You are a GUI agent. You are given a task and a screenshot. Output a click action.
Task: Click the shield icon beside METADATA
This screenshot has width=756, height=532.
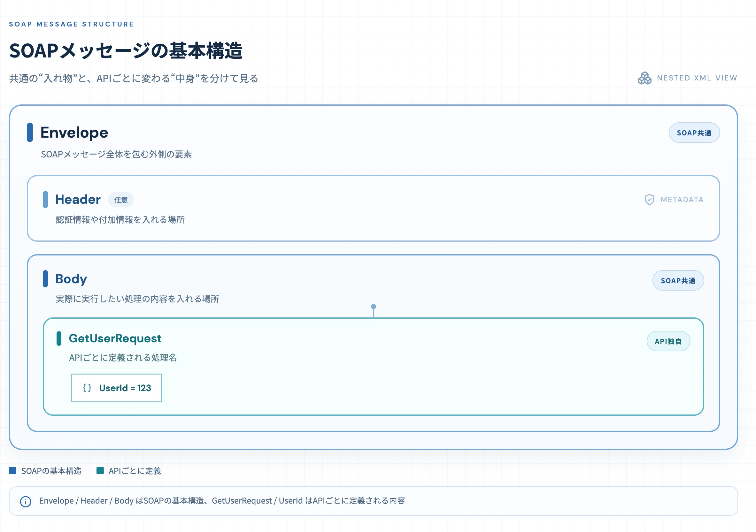pyautogui.click(x=649, y=200)
